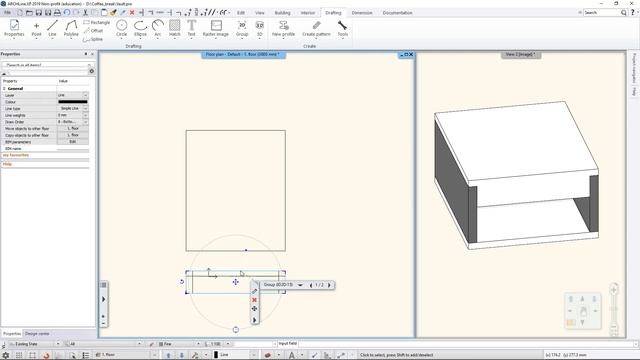Viewport: 640px width, 360px height.
Task: Click the properties panel gear icon
Action: click(x=91, y=71)
